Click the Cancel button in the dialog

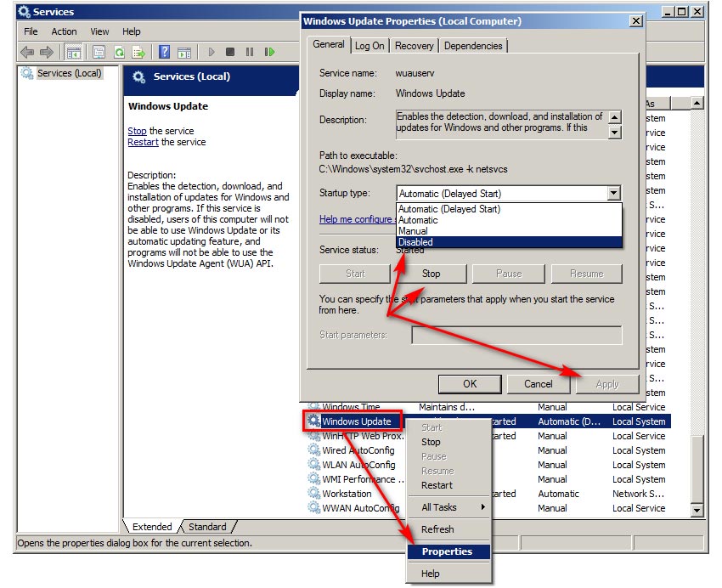[x=538, y=383]
